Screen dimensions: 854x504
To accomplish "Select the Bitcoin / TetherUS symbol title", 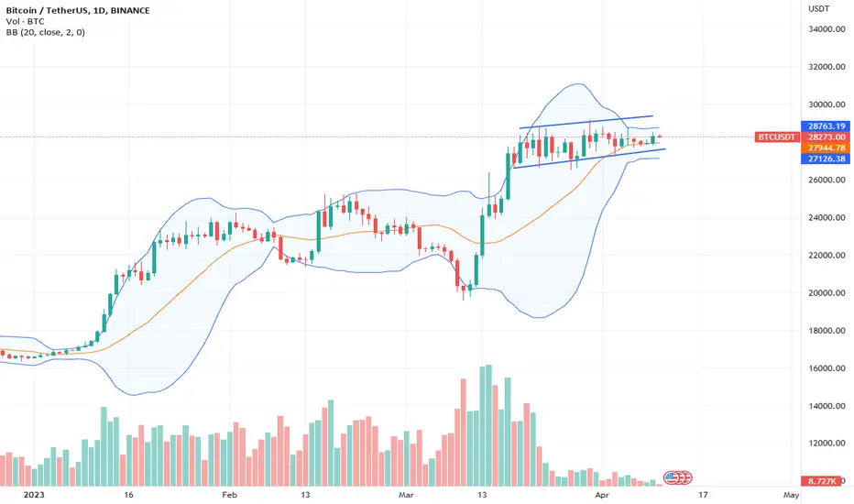I will pyautogui.click(x=47, y=10).
